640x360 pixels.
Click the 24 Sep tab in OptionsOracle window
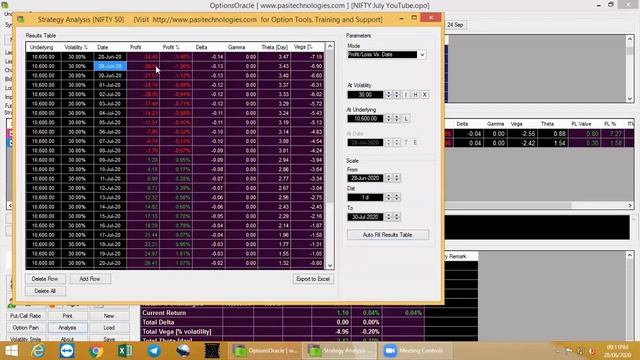pyautogui.click(x=455, y=25)
